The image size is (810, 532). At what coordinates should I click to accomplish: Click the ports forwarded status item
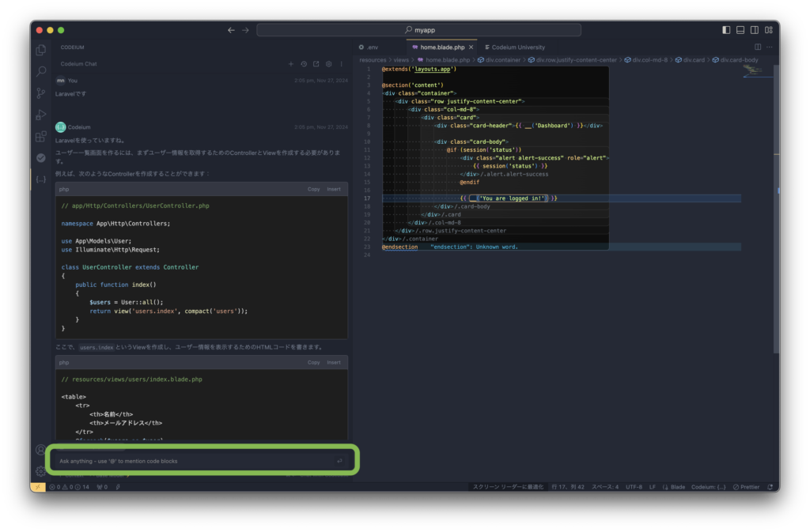[x=102, y=487]
